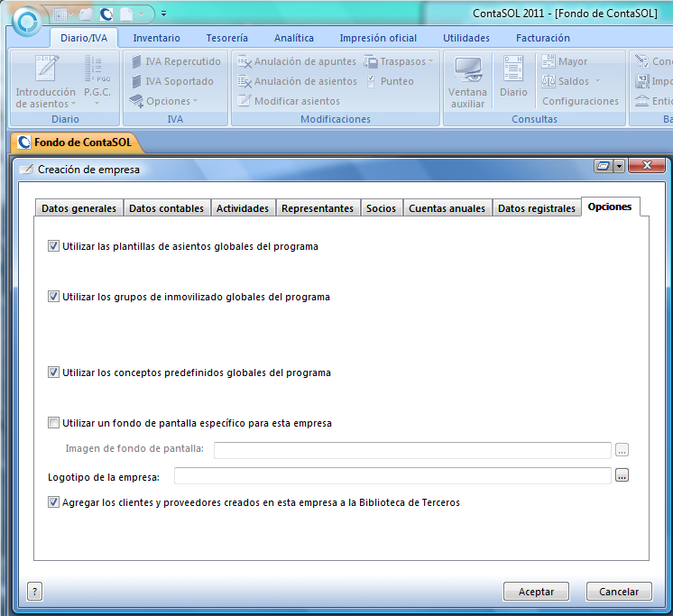Uncheck the global entry templates option
673x616 pixels.
click(54, 246)
